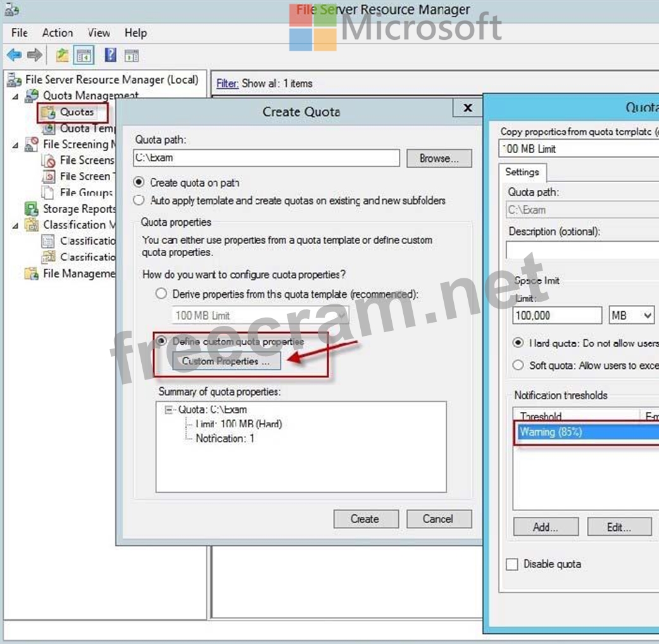Screen dimensions: 659x644
Task: Collapse the Quota Management tree node
Action: (15, 97)
